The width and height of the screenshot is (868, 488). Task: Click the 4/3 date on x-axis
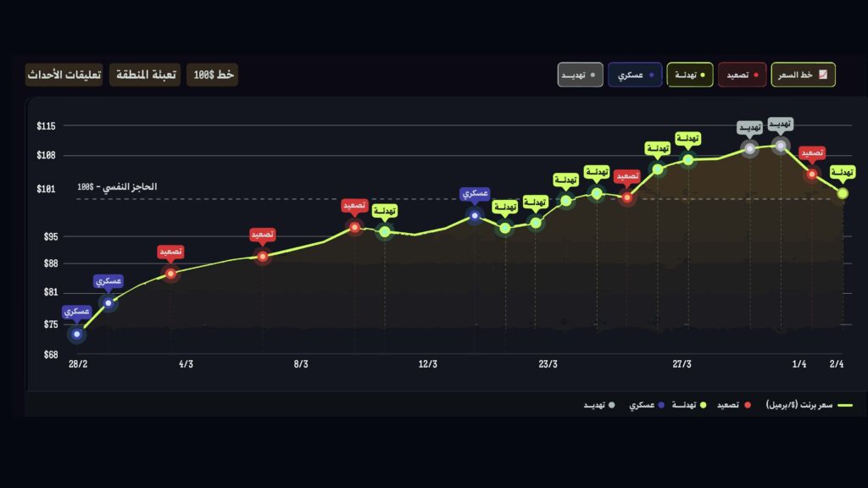point(186,364)
